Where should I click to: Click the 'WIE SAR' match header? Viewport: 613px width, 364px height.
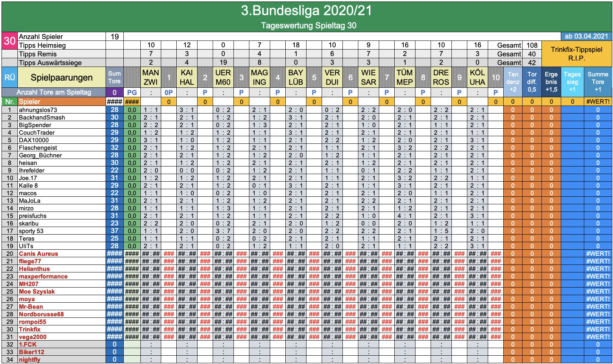369,78
